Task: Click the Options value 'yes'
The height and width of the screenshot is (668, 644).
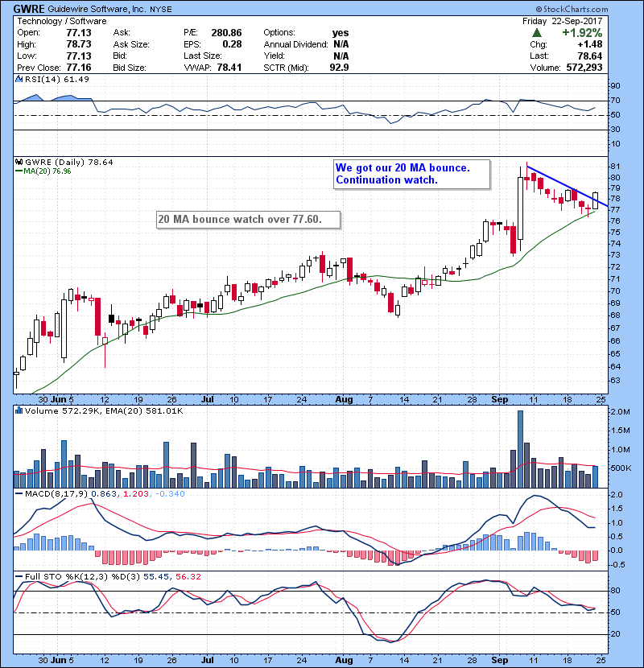Action: (x=341, y=33)
